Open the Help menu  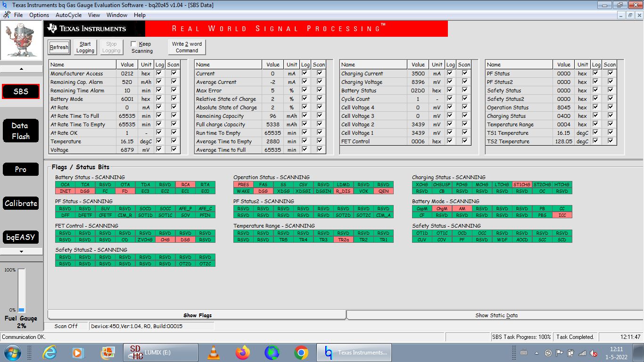click(x=140, y=15)
